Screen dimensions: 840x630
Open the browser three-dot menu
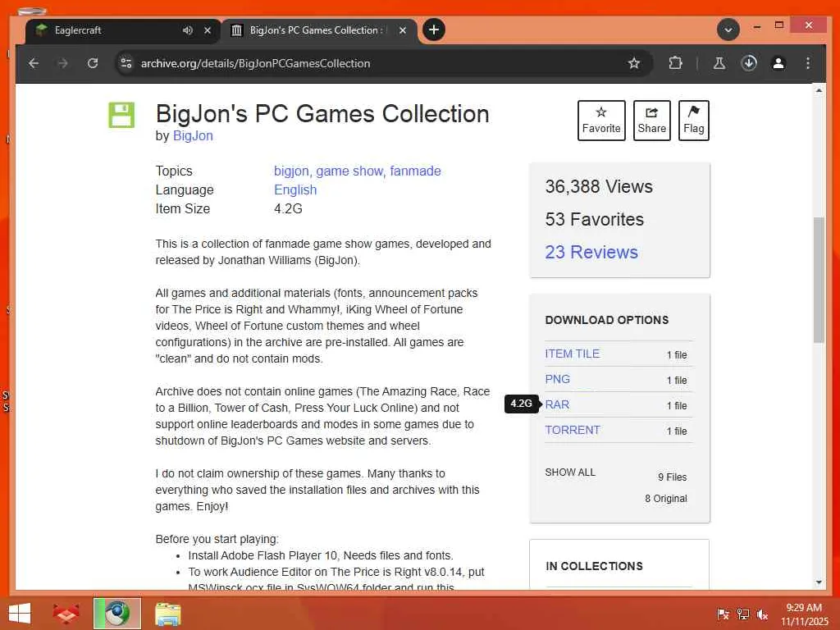tap(808, 63)
